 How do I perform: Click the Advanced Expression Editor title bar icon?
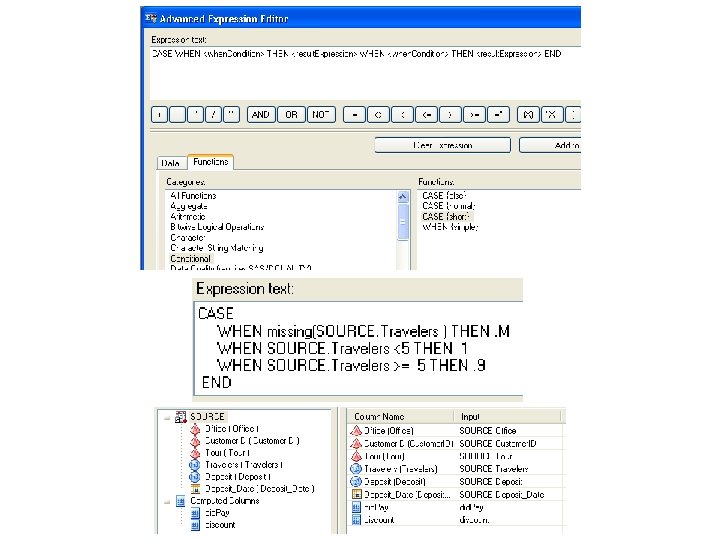151,18
